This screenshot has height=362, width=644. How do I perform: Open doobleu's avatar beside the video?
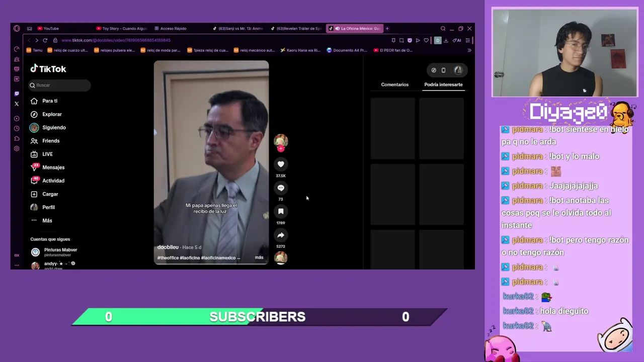pyautogui.click(x=281, y=141)
